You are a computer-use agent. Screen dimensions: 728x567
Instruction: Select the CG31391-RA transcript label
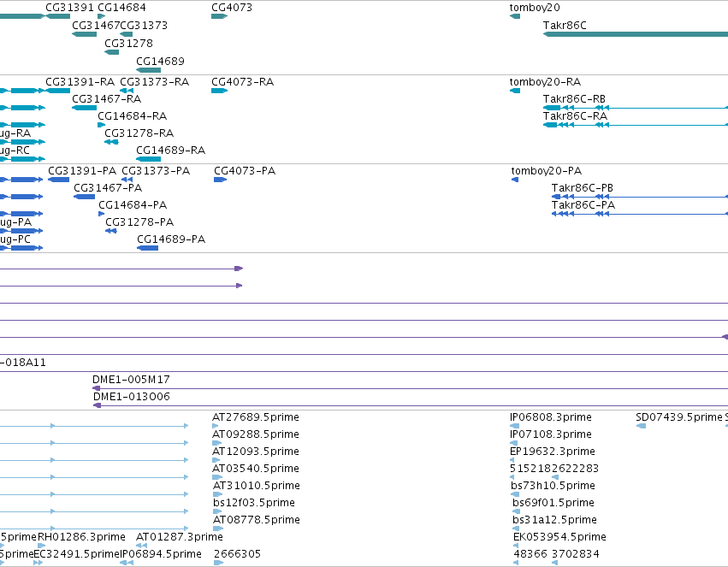point(80,81)
